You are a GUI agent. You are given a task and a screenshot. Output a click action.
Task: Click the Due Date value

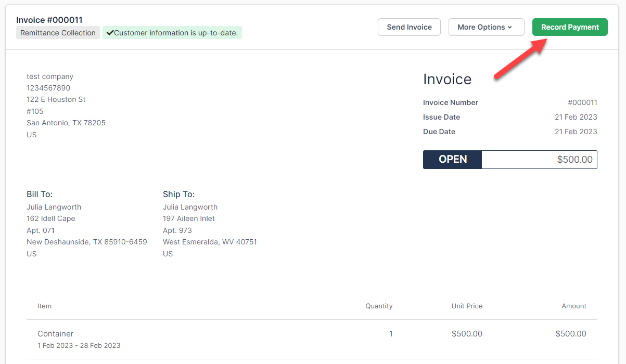click(x=576, y=132)
